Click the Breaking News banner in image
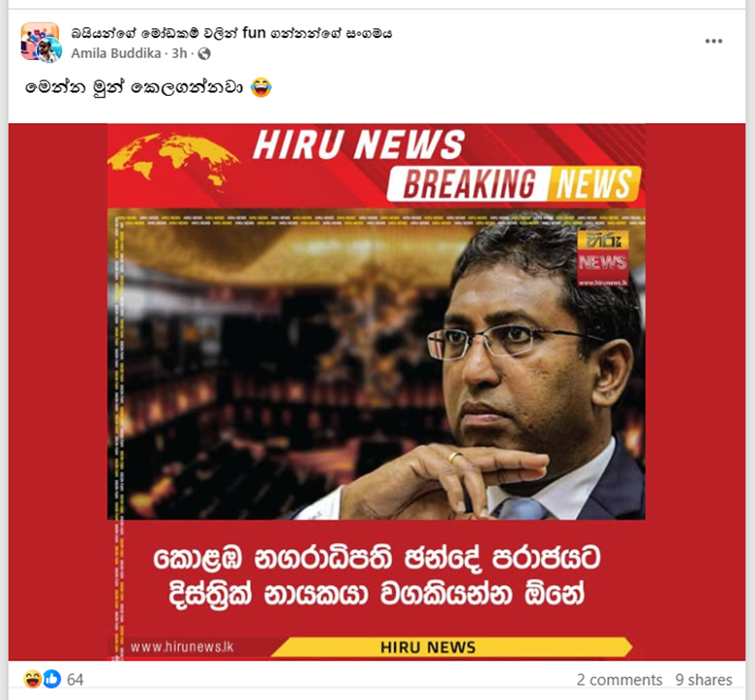755x700 pixels. [514, 184]
